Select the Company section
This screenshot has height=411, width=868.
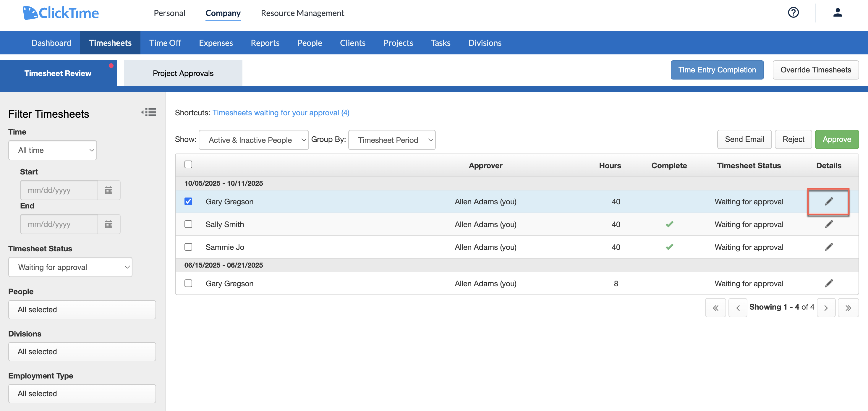click(x=223, y=13)
